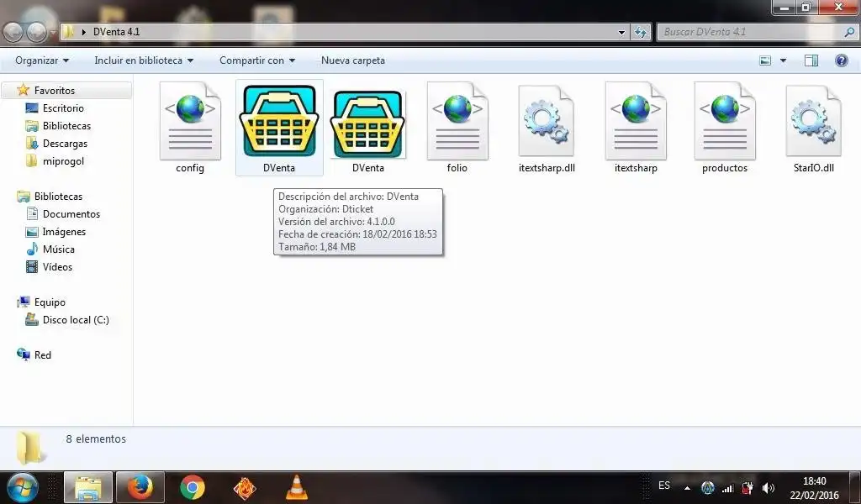
Task: Open Bibliotecas under Favoritos
Action: 66,126
